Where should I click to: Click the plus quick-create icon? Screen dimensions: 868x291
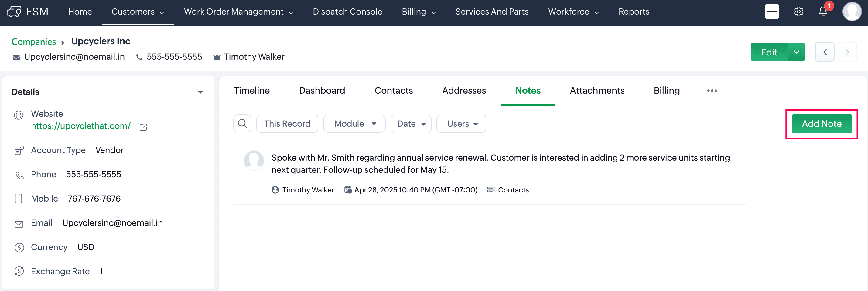click(772, 12)
